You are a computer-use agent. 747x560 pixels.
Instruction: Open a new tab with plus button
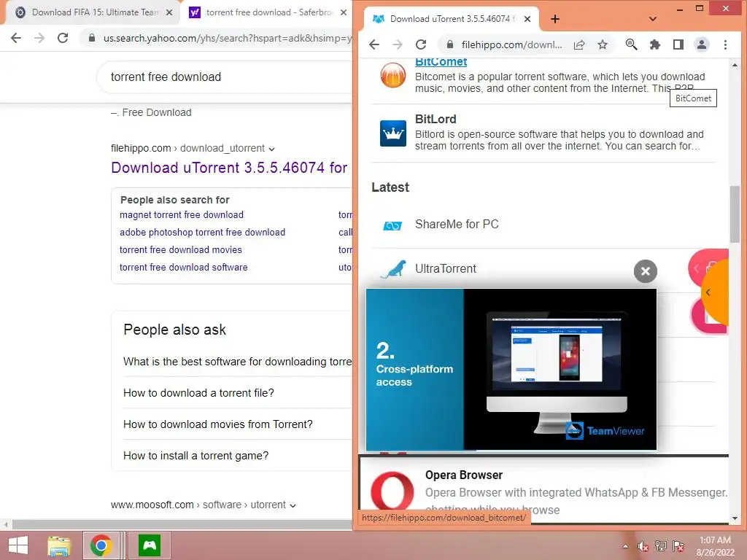(555, 19)
